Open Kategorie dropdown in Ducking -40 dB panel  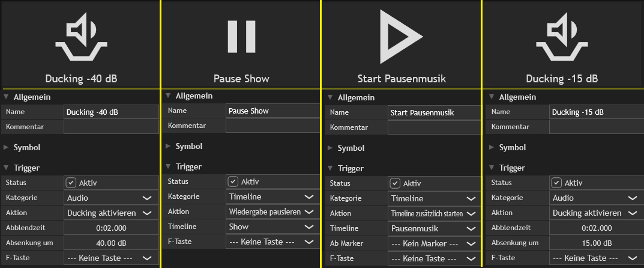[111, 198]
